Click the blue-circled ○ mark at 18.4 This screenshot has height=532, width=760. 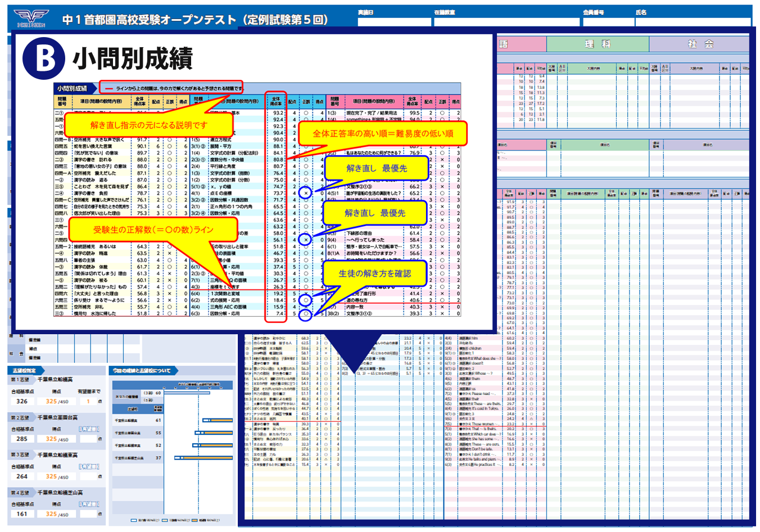coord(305,301)
